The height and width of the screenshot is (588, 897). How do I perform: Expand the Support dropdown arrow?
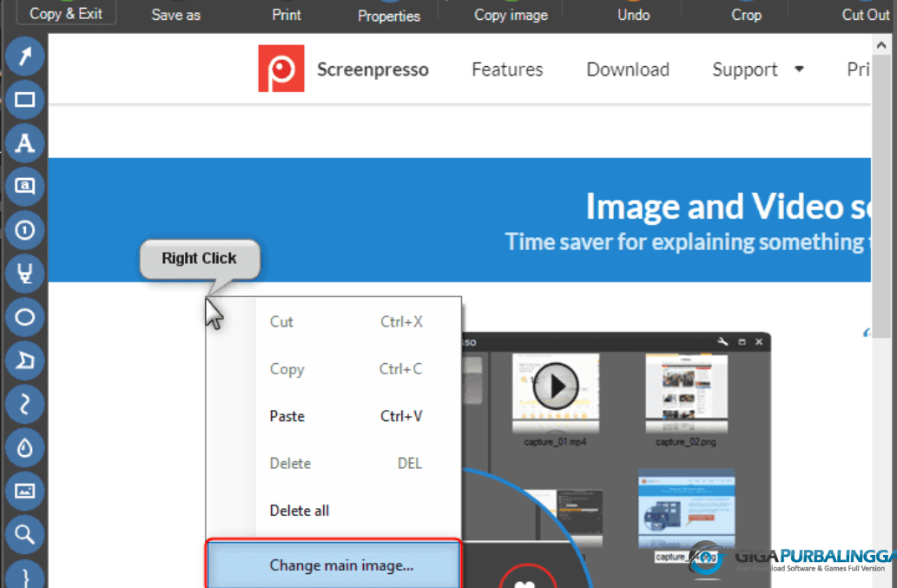[799, 69]
